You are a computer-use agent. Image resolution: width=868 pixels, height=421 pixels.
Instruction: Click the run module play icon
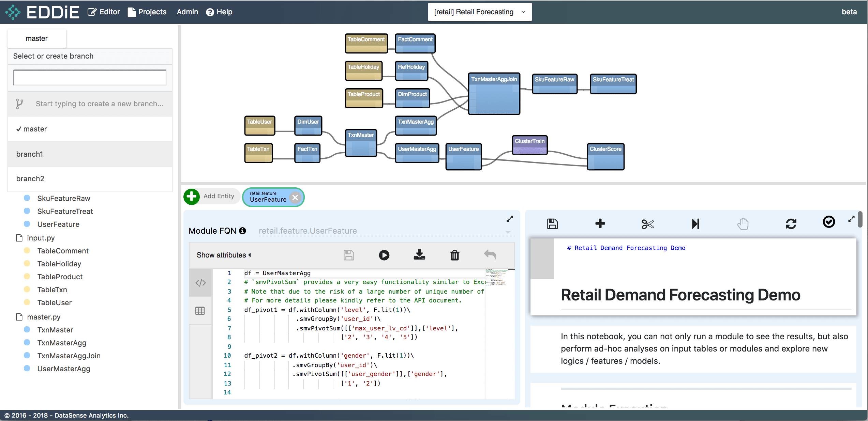(384, 255)
